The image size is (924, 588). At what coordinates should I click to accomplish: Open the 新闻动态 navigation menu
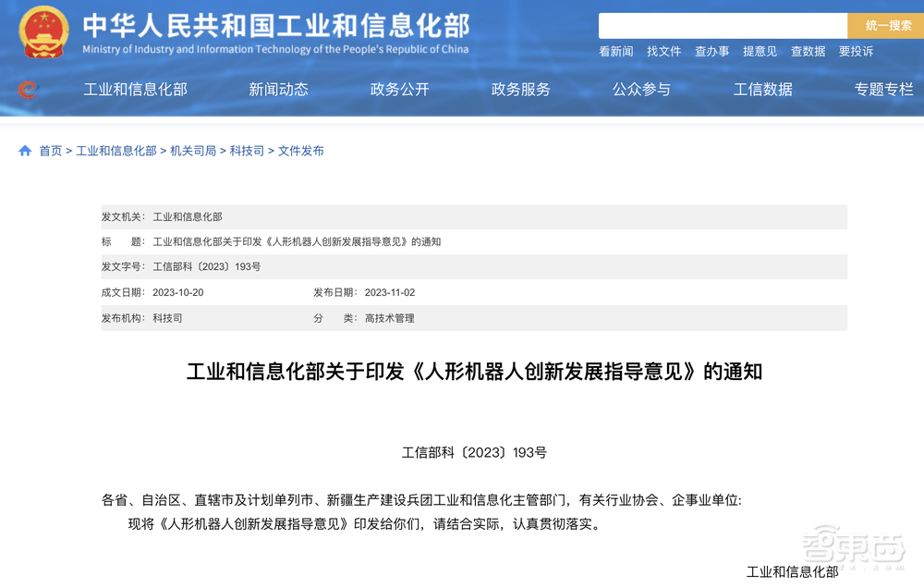(x=279, y=89)
